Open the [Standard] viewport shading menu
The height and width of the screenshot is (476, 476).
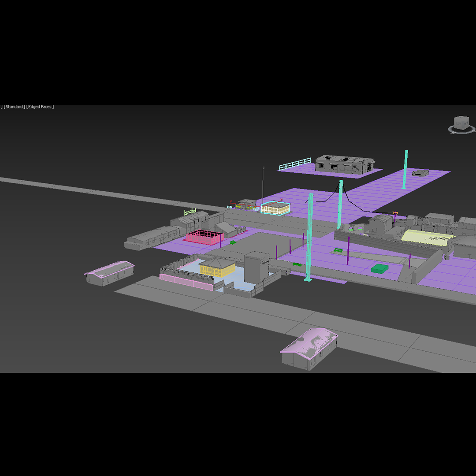[14, 107]
